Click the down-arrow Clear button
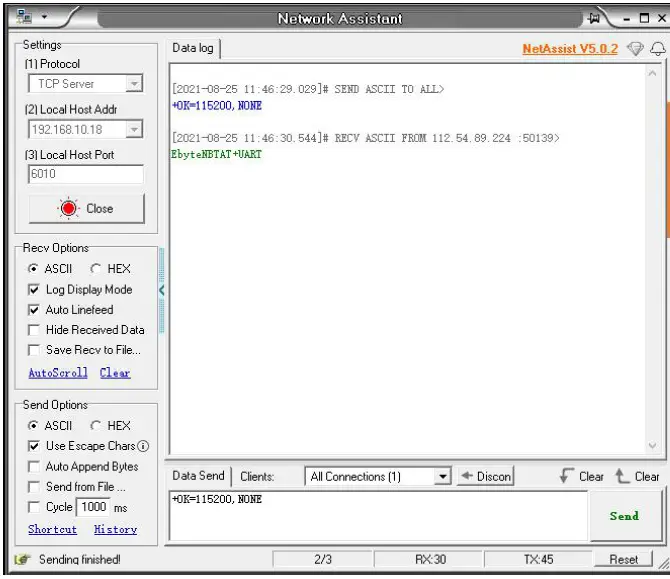The width and height of the screenshot is (670, 579). pos(582,476)
